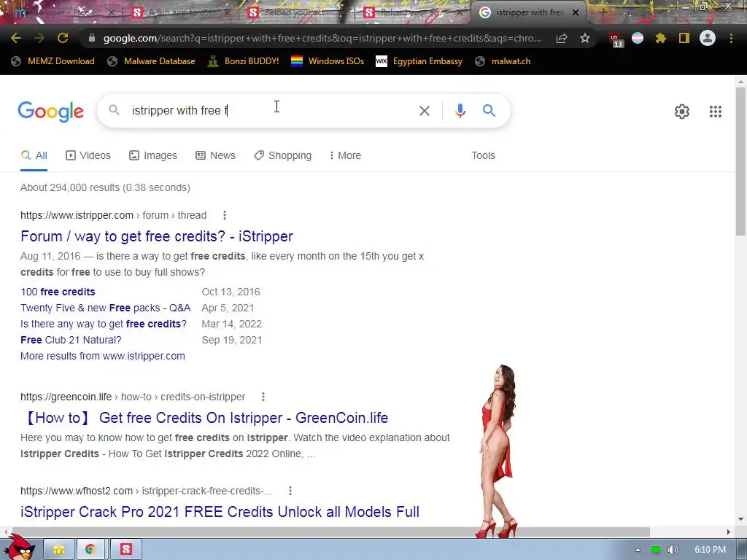Close the active Google search tab
The height and width of the screenshot is (560, 747).
pyautogui.click(x=575, y=13)
